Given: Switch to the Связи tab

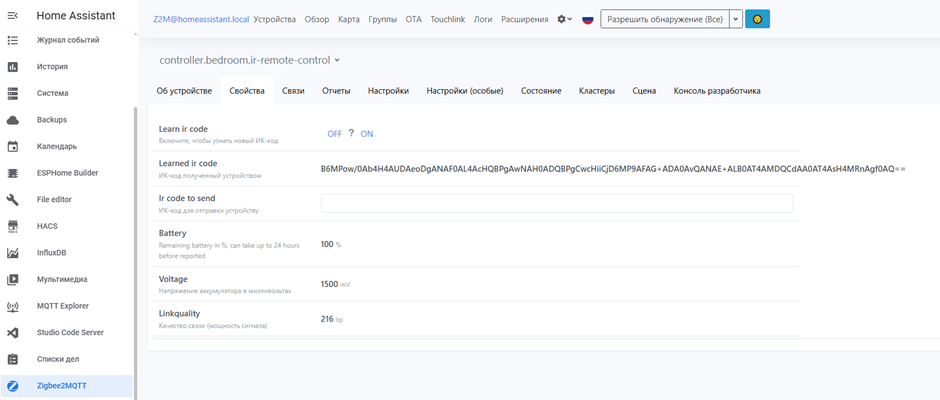Looking at the screenshot, I should pos(293,91).
